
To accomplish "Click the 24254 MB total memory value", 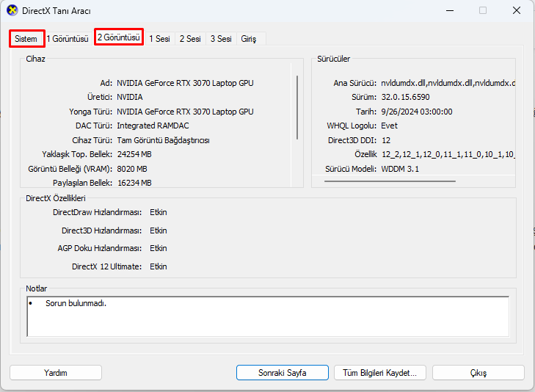I will tap(134, 154).
